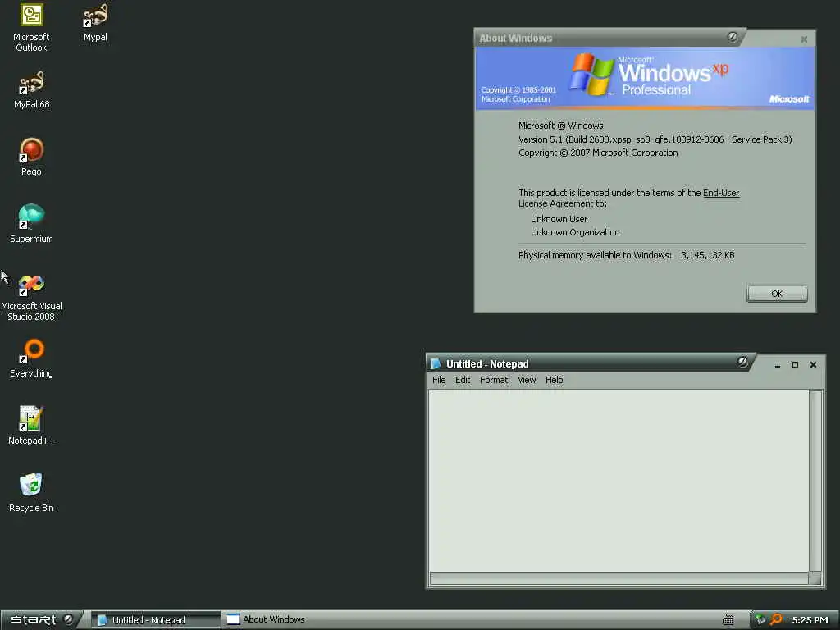Select the Mypal desktop shortcut

coord(95,22)
